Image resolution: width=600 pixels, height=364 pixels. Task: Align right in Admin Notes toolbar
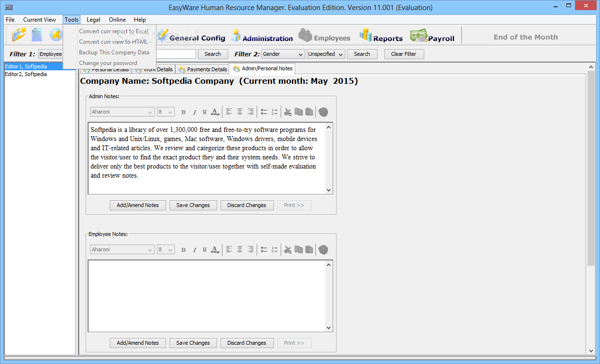point(250,112)
